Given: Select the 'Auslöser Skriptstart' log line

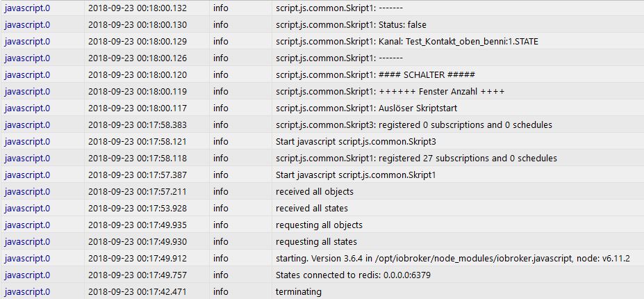Looking at the screenshot, I should [366, 108].
